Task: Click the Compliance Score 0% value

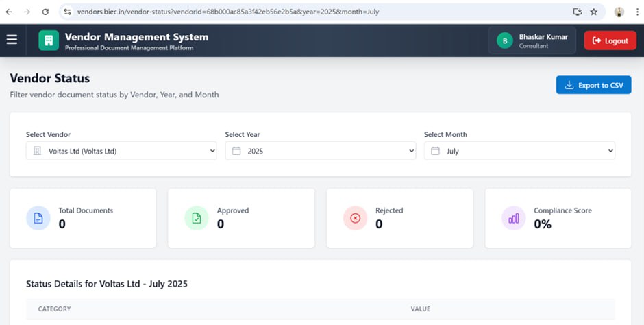Action: coord(543,224)
